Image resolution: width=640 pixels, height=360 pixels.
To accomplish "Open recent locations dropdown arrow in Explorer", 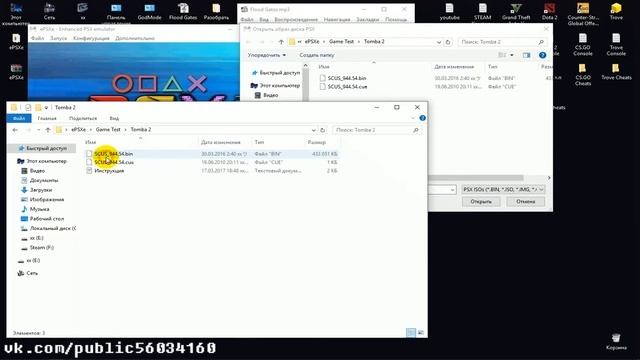I will coord(38,130).
